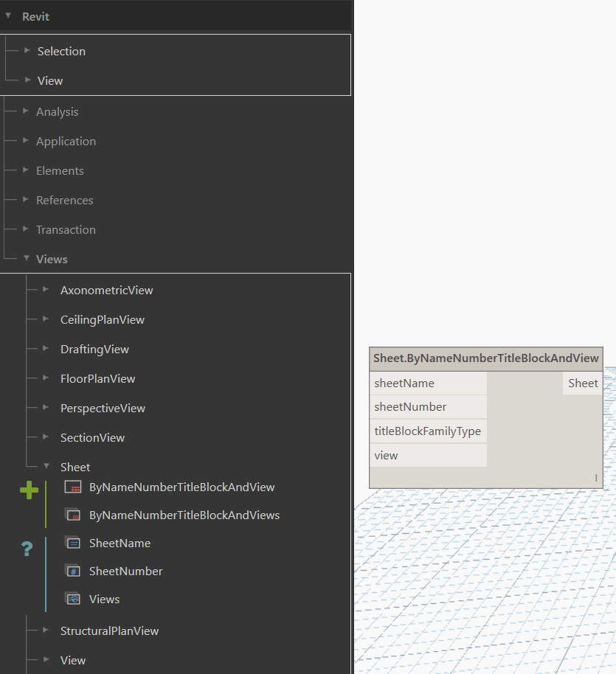The image size is (616, 674).
Task: Click the Views node icon under Sheet
Action: (73, 599)
